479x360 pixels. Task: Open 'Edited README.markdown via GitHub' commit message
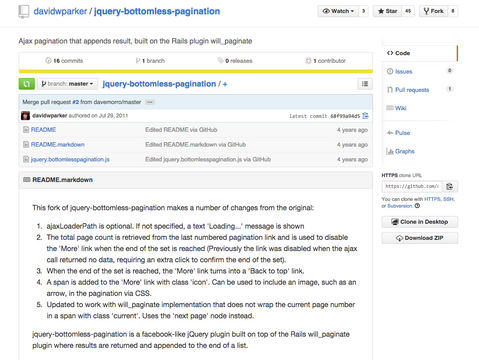195,144
